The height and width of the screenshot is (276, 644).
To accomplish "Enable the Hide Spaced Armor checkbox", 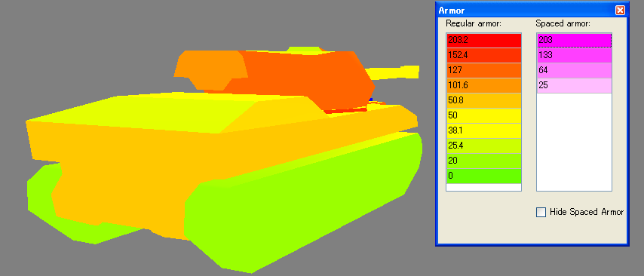I will click(541, 212).
